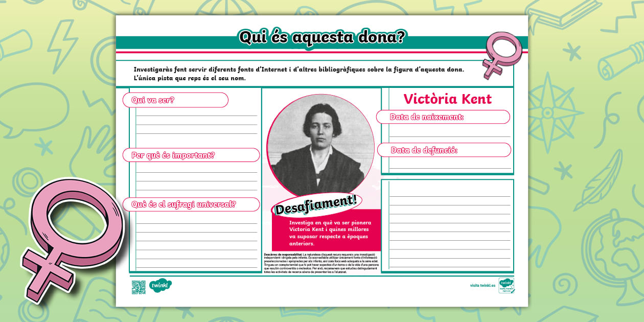
Task: Click the Victòria Kent name heading
Action: click(x=447, y=99)
